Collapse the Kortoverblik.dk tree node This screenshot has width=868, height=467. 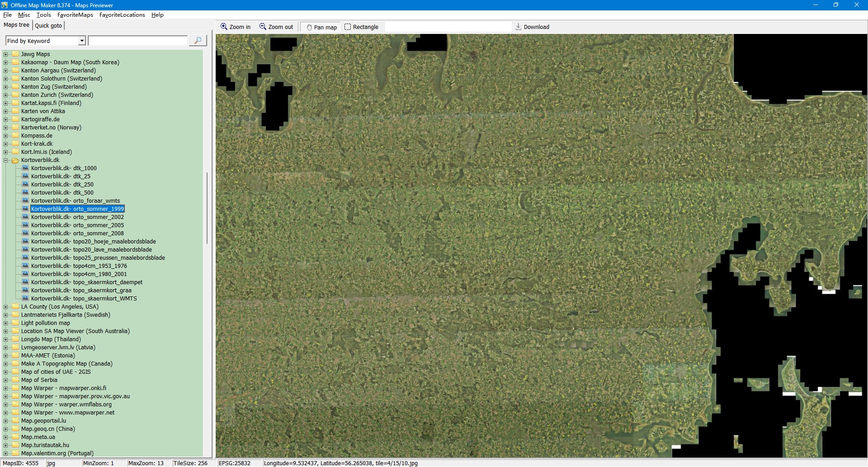click(6, 160)
